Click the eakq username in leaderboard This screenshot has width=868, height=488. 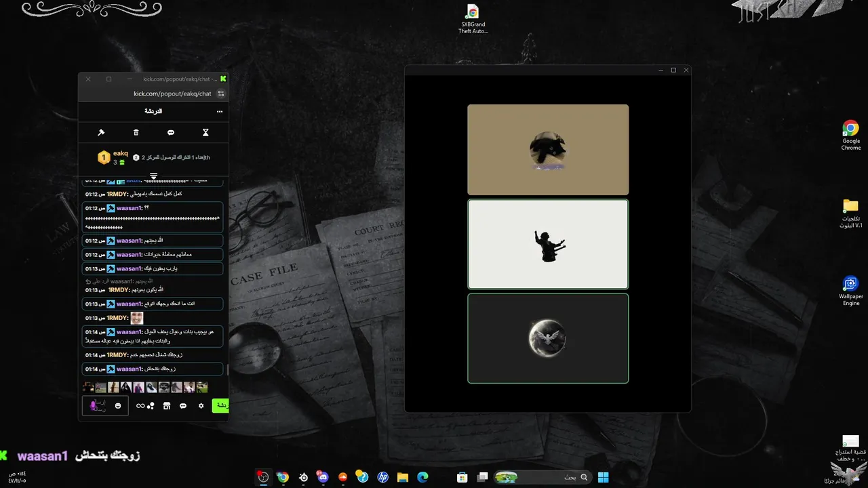pos(121,154)
